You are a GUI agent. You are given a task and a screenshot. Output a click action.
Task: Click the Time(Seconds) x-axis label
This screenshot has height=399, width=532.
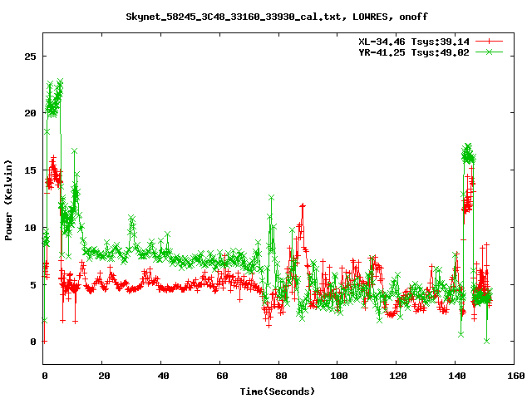point(278,392)
